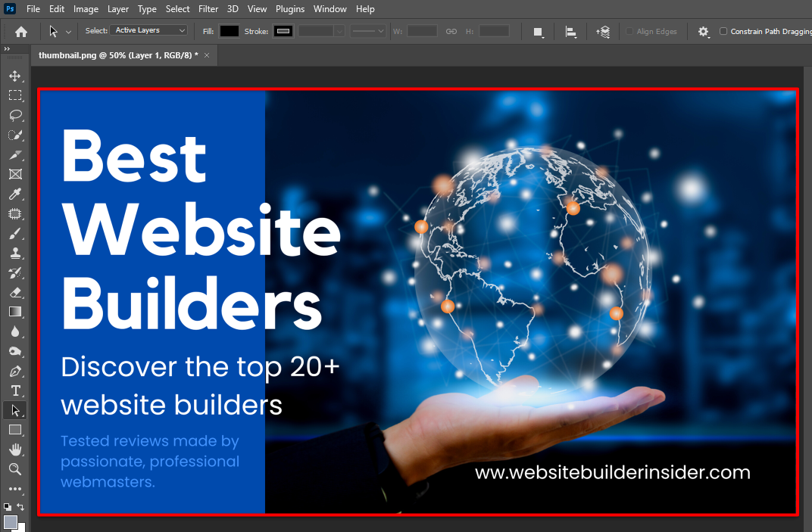Open the Filter menu
The image size is (812, 532).
pyautogui.click(x=208, y=9)
